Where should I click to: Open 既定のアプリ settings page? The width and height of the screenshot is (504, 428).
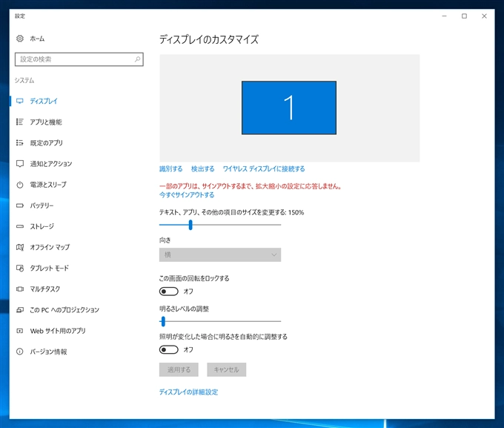tap(46, 143)
